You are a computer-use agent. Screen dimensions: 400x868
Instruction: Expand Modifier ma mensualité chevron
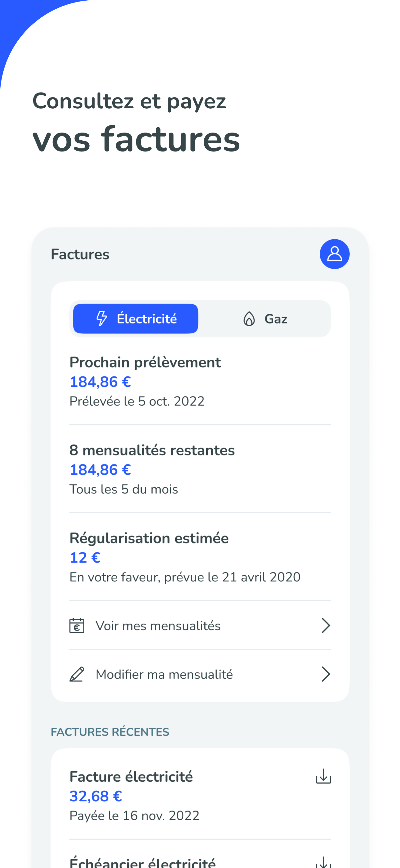click(325, 674)
